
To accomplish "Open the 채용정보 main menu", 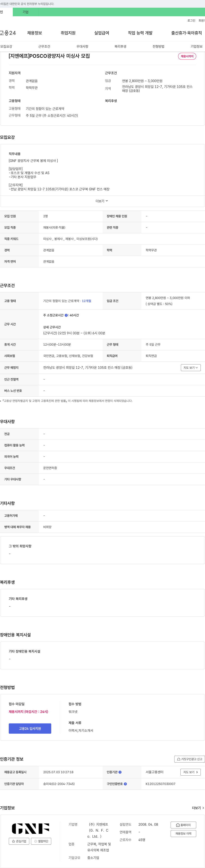I will (x=34, y=33).
